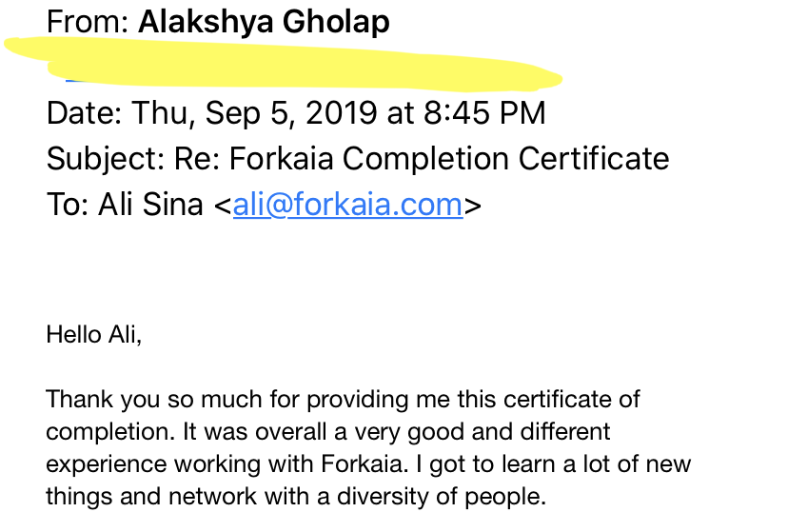The height and width of the screenshot is (532, 788).
Task: Click the 'To:' label
Action: [x=68, y=205]
